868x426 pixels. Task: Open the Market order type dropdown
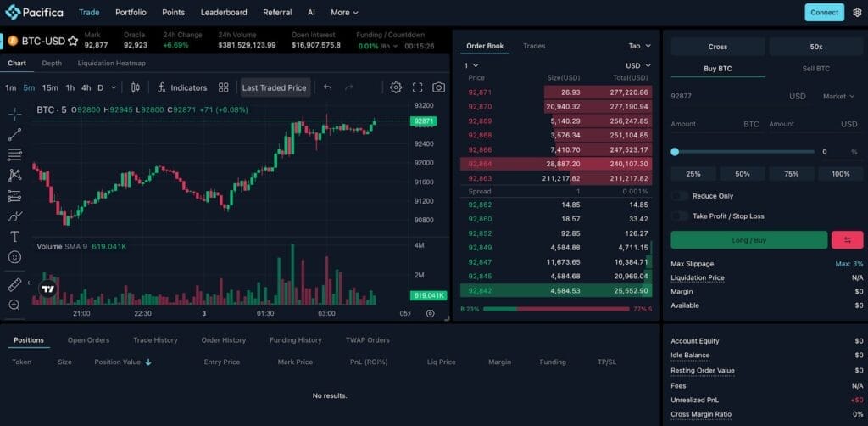[x=838, y=97]
